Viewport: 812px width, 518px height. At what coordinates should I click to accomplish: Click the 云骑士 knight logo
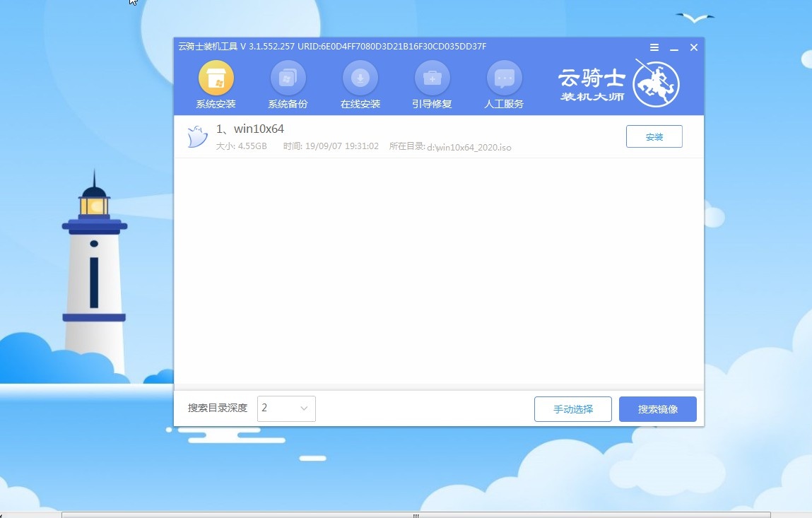[656, 83]
